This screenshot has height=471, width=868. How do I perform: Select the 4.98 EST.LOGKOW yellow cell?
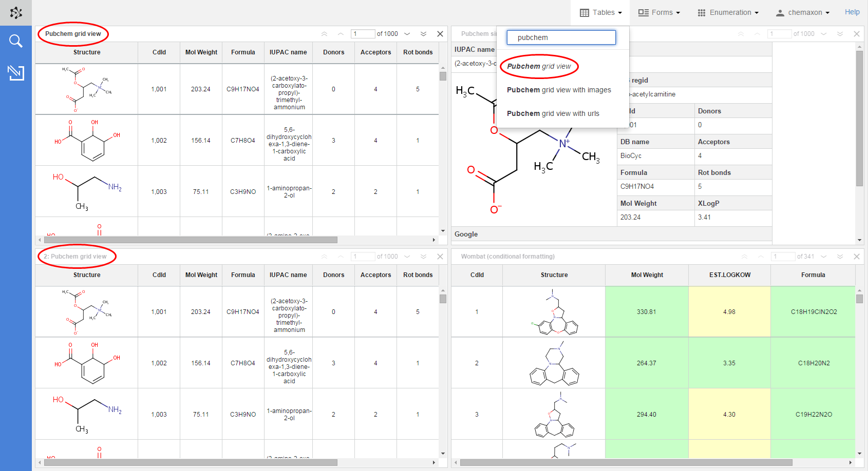pyautogui.click(x=729, y=311)
